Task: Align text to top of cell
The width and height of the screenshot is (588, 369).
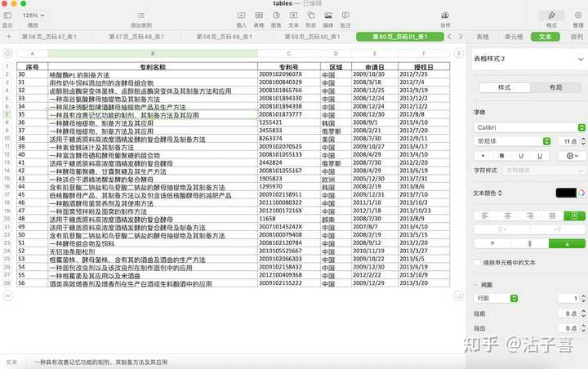Action: point(492,244)
